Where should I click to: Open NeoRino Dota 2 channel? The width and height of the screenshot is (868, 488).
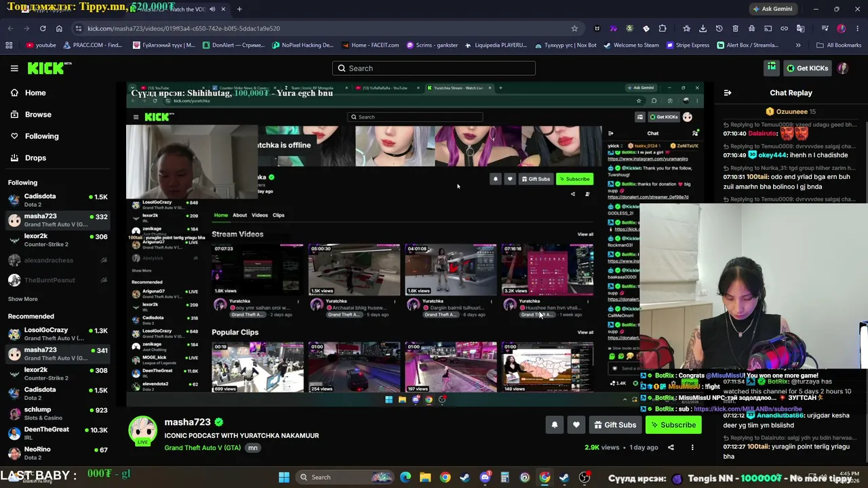point(58,453)
